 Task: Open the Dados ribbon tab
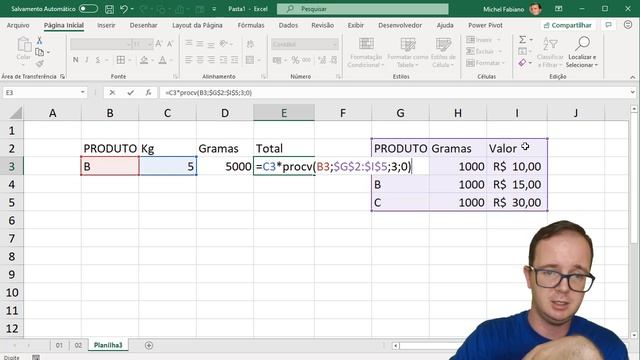(288, 25)
